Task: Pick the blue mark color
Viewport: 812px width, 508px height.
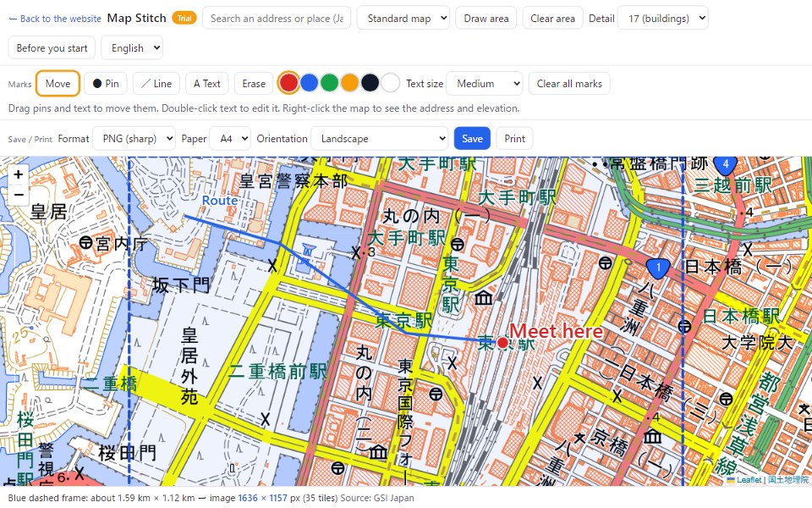Action: (310, 83)
